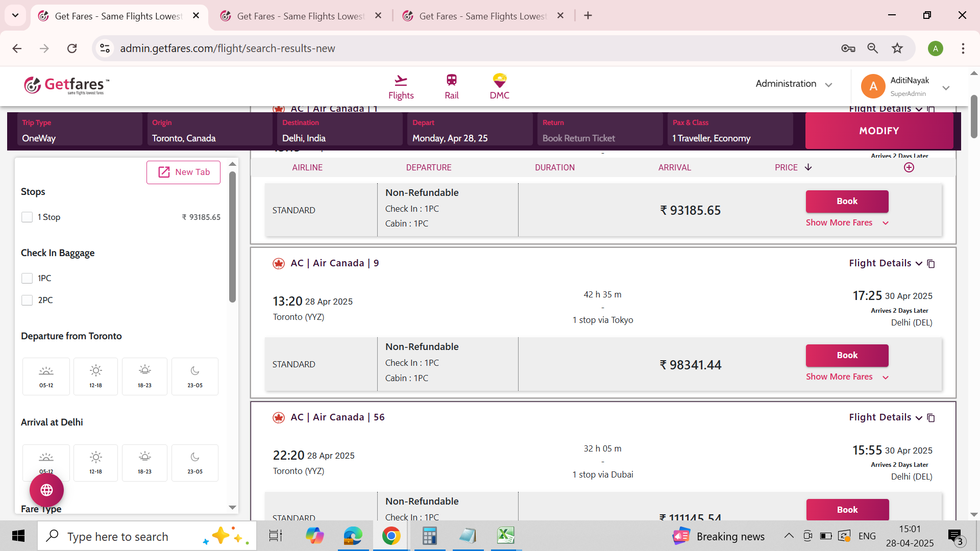
Task: Copy flight details for Air Canada 9
Action: coord(931,264)
